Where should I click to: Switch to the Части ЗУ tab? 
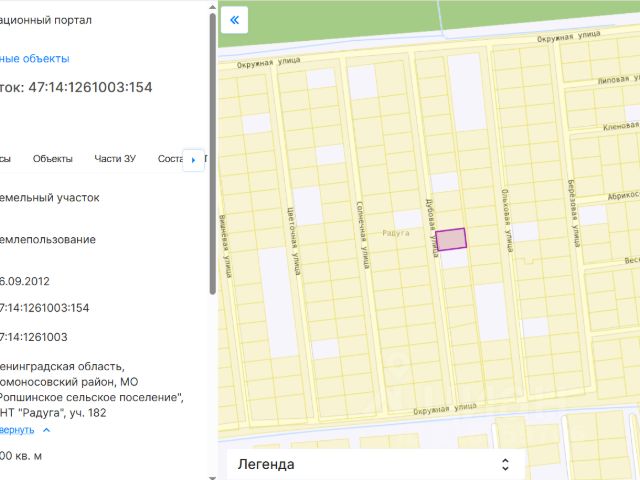pos(115,159)
